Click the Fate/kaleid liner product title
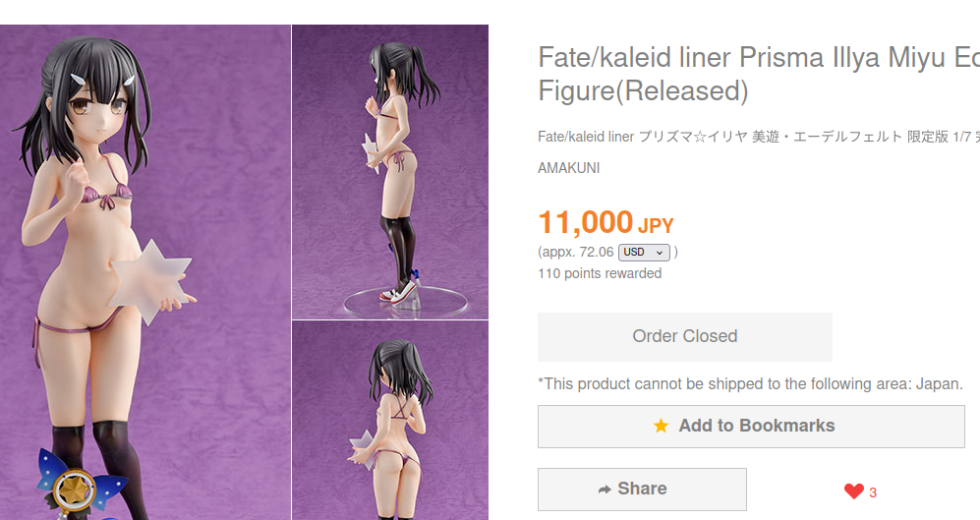980x520 pixels. [759, 75]
